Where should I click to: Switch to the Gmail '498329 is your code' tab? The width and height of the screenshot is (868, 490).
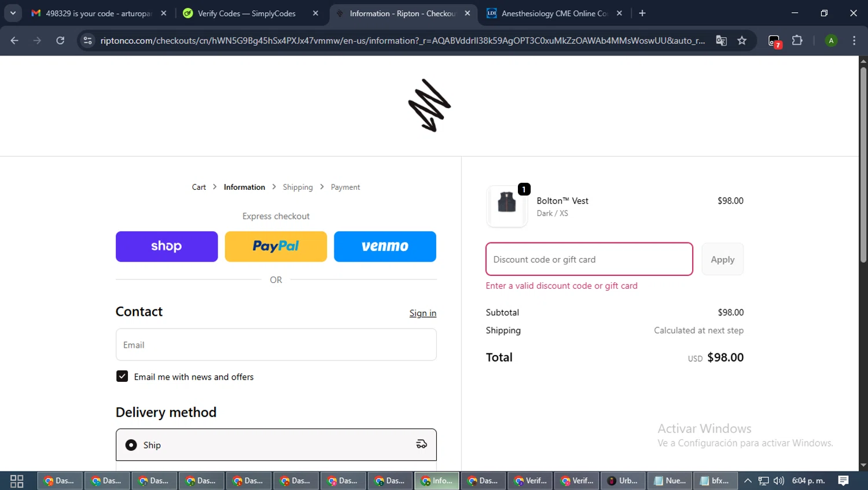(x=98, y=13)
